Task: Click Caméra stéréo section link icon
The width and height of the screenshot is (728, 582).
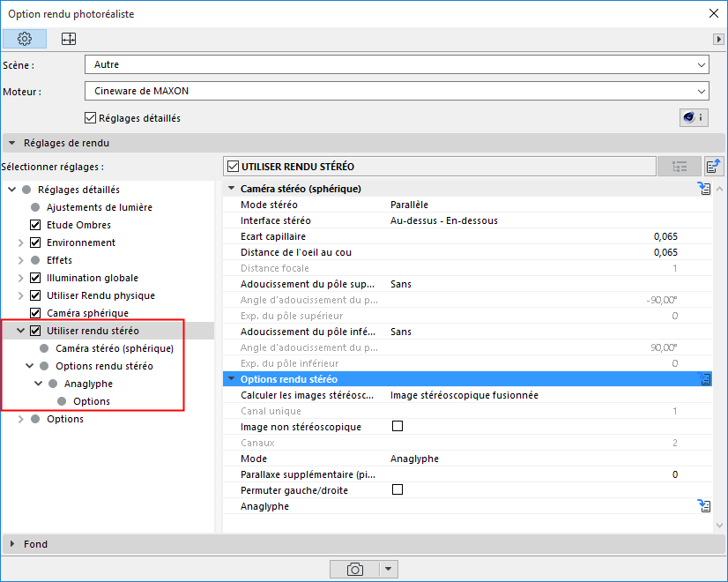Action: pos(704,188)
